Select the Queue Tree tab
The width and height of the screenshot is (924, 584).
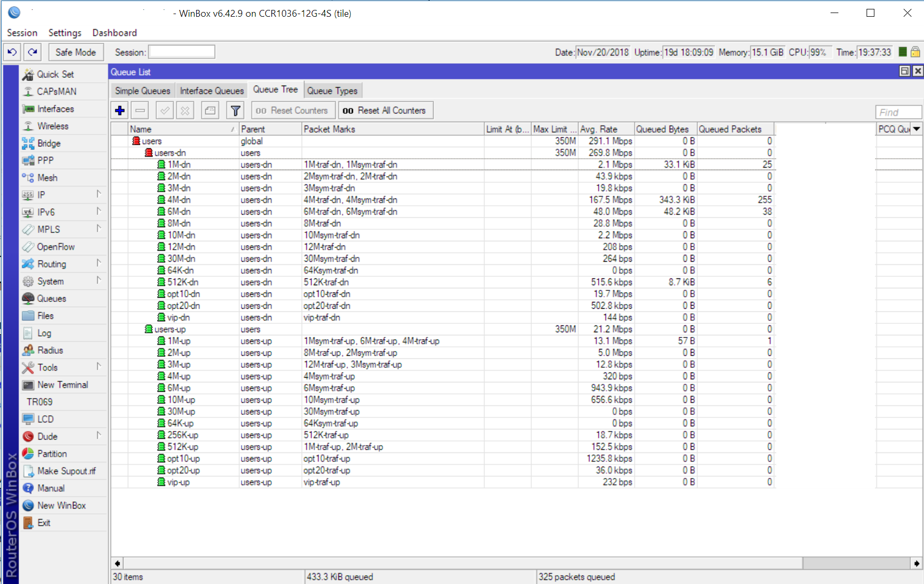coord(275,90)
